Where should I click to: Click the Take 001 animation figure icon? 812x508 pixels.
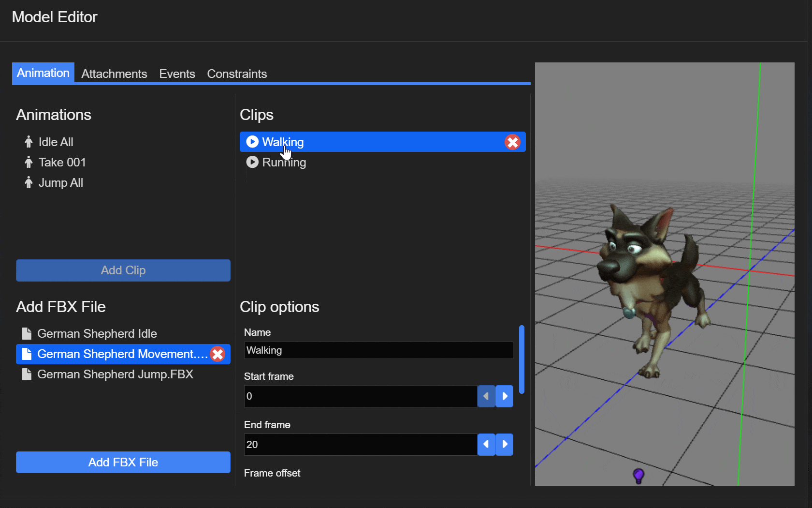(x=29, y=162)
